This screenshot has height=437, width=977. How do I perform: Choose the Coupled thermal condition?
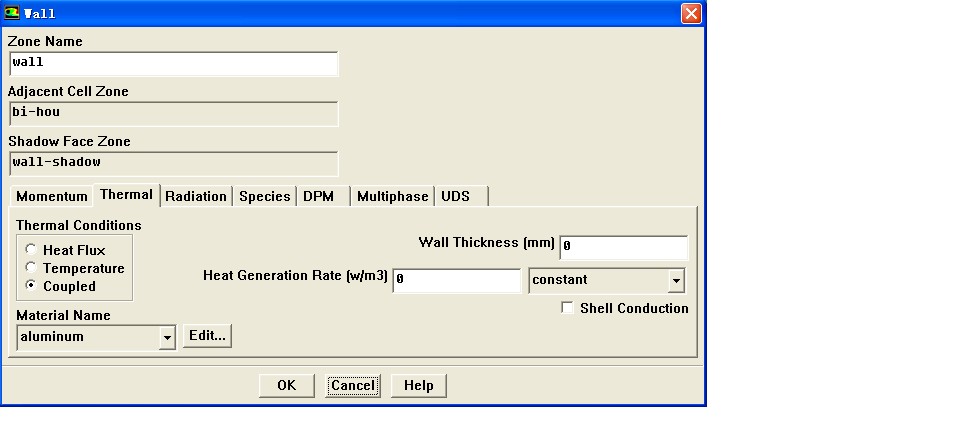click(32, 286)
